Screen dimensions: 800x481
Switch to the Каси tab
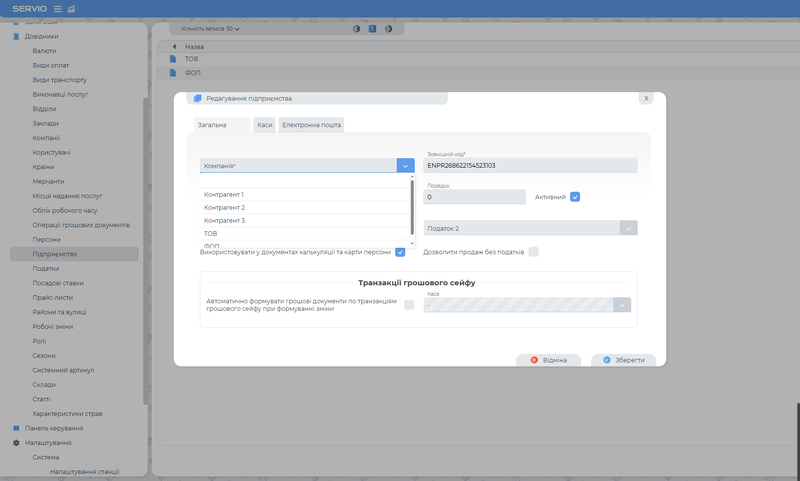tap(264, 125)
